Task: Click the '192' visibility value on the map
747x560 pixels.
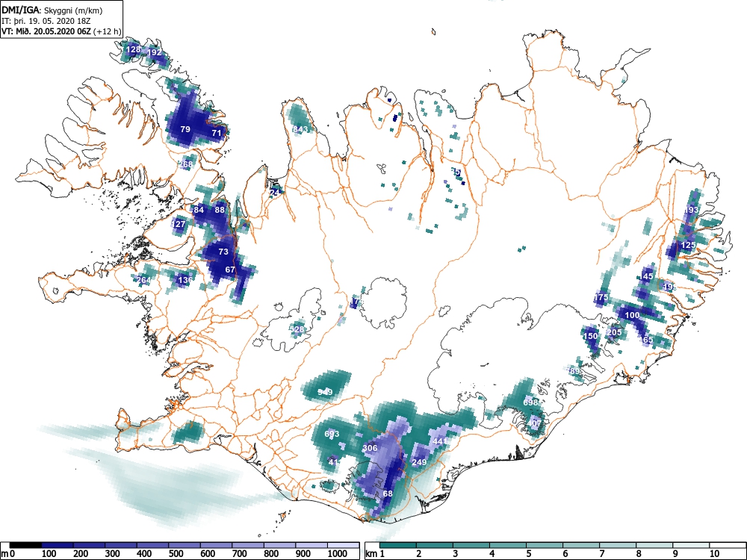Action: (155, 52)
